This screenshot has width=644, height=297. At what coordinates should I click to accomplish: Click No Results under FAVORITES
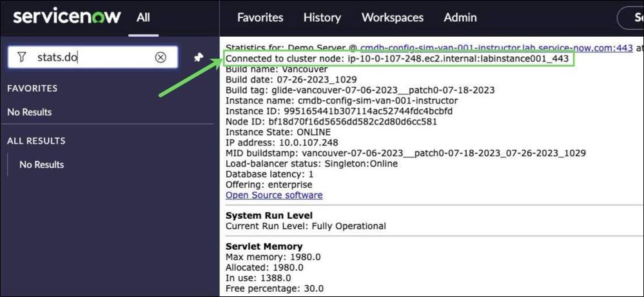click(30, 112)
